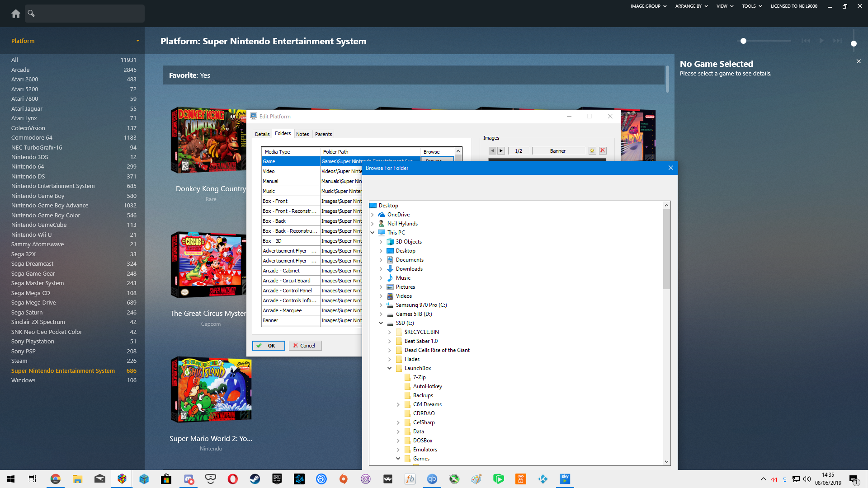This screenshot has height=488, width=868.
Task: Collapse the Games folder node
Action: tap(398, 459)
